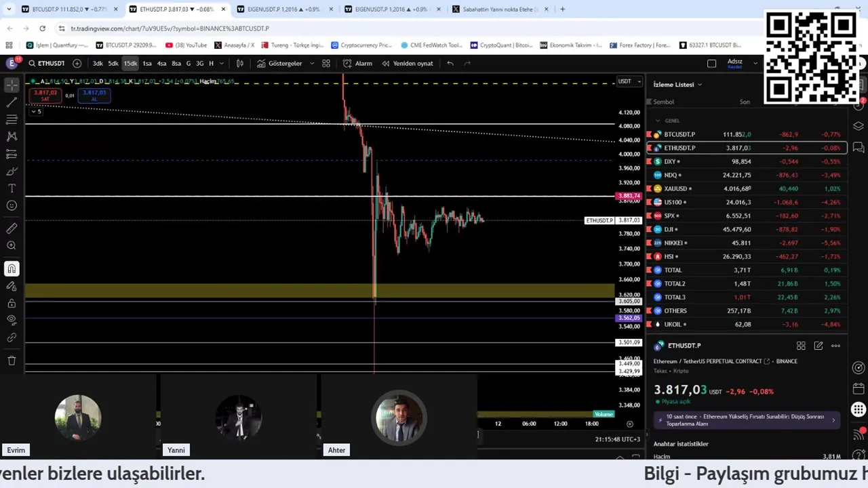Open the object tree layers icon
This screenshot has width=868, height=488.
[x=859, y=126]
